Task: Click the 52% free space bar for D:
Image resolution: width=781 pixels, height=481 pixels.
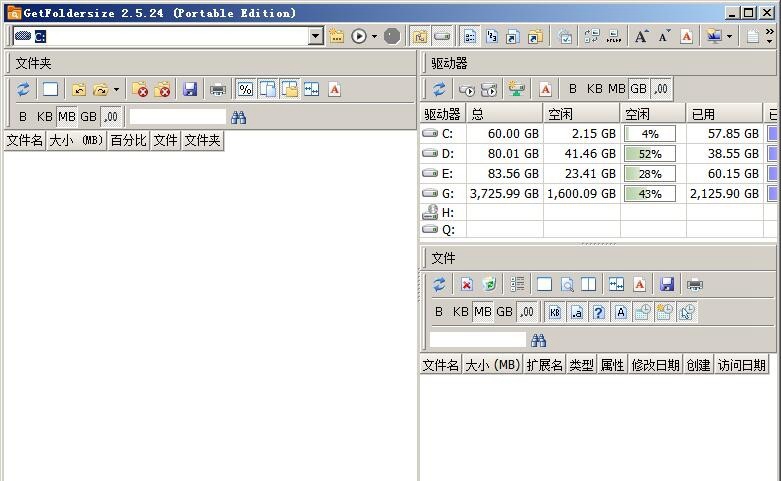Action: pos(650,154)
